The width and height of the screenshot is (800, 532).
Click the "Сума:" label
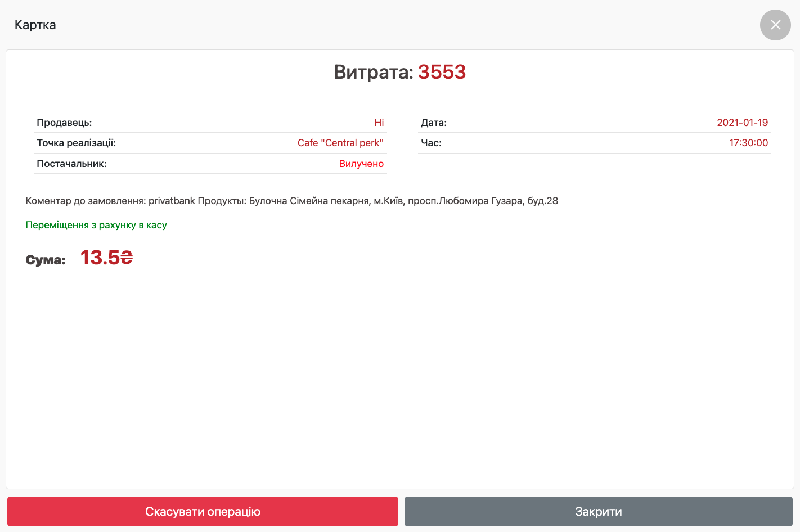(x=46, y=260)
